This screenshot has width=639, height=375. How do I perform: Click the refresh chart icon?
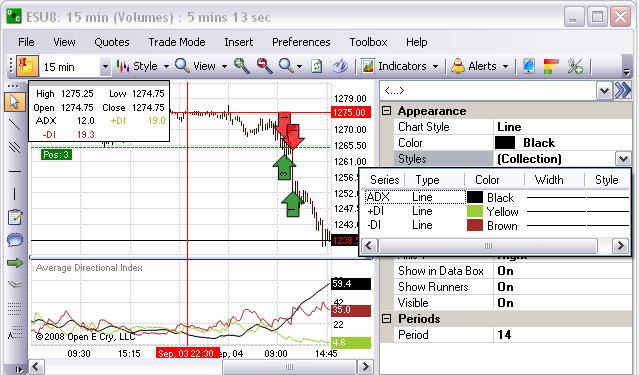pyautogui.click(x=316, y=66)
